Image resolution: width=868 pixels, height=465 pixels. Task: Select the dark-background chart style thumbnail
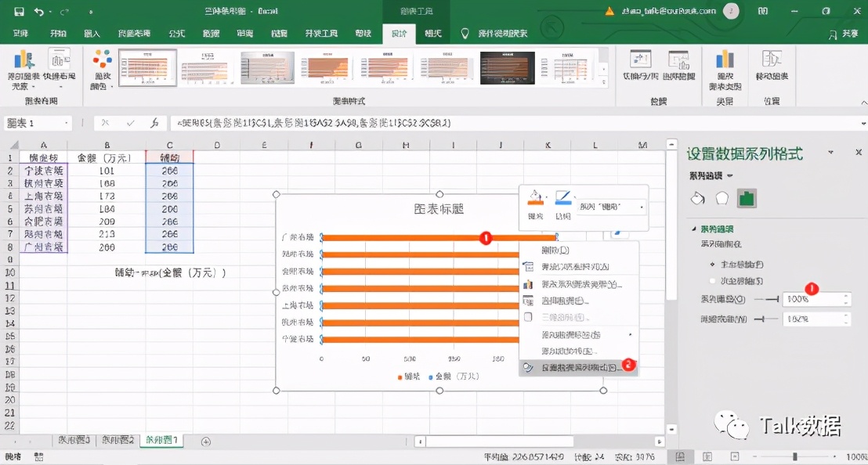507,68
